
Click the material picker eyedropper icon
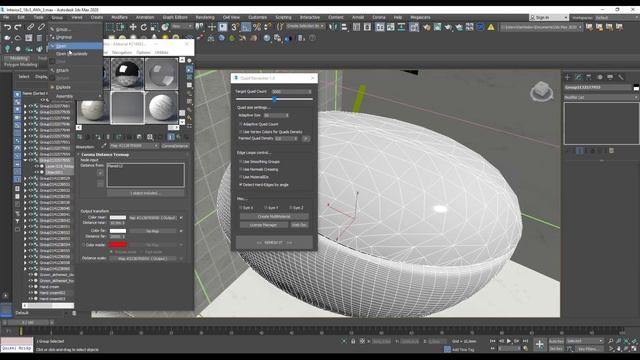pos(104,146)
